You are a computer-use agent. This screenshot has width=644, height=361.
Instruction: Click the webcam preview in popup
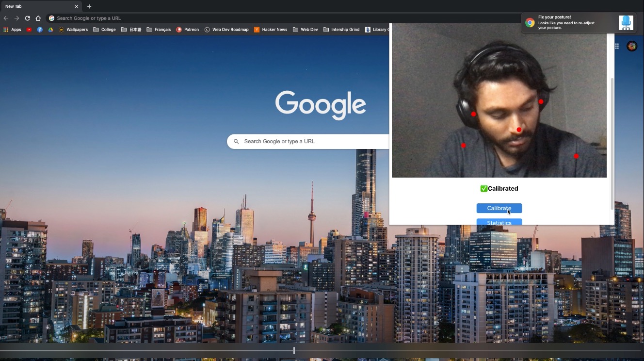(x=499, y=100)
